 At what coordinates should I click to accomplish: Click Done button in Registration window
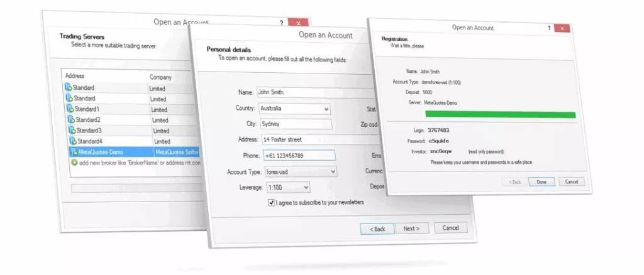click(x=541, y=182)
